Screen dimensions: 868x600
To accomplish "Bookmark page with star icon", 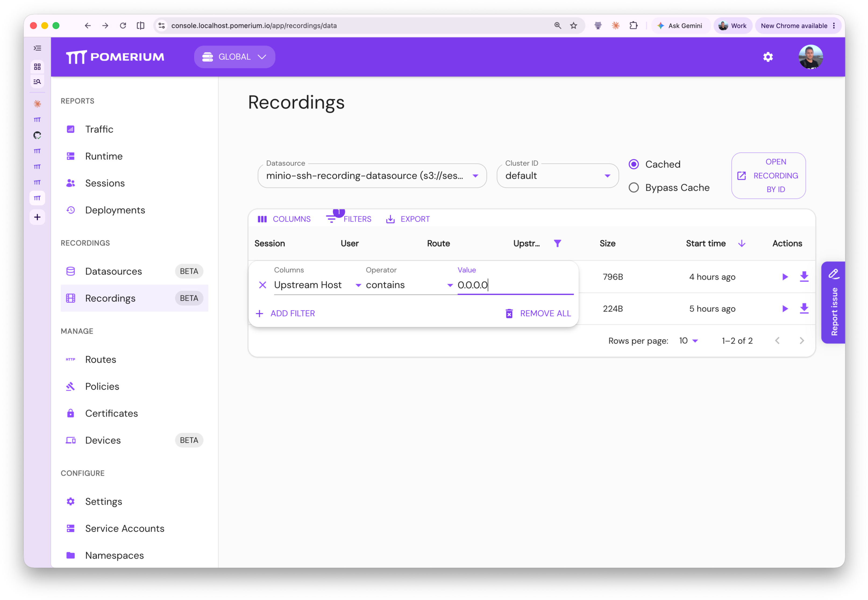I will click(x=573, y=26).
